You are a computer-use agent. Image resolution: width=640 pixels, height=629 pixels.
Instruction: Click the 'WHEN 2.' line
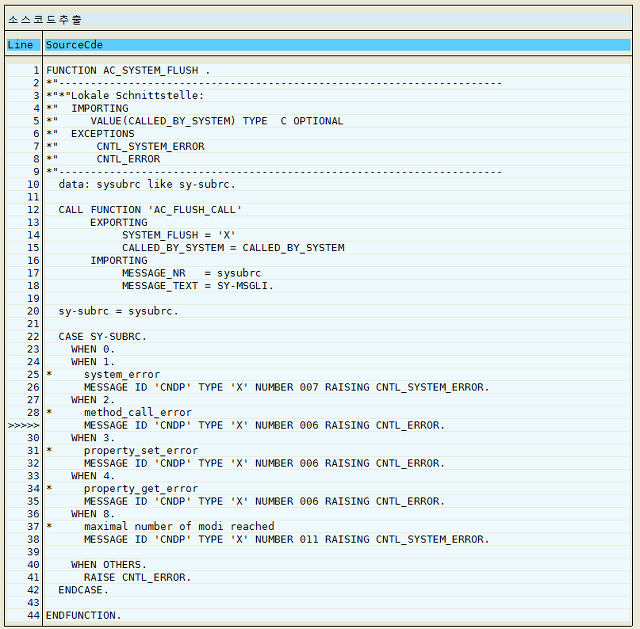(93, 400)
